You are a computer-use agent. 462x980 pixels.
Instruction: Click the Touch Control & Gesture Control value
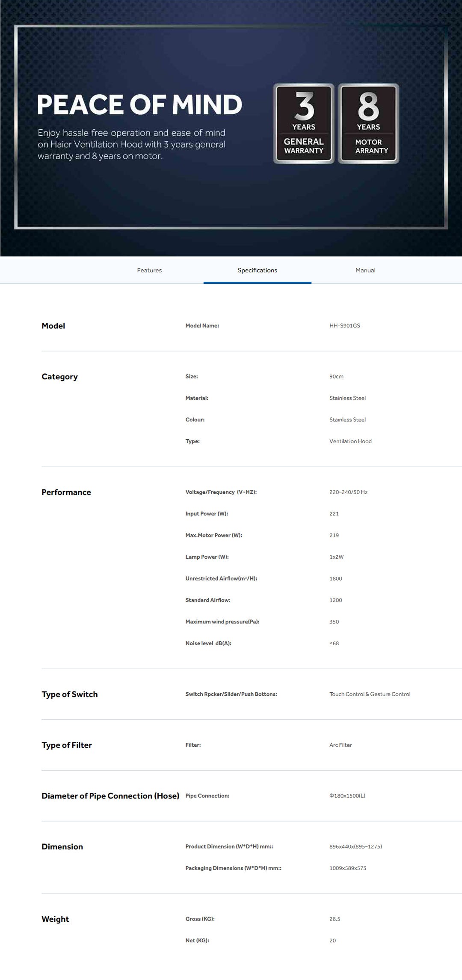click(x=370, y=694)
